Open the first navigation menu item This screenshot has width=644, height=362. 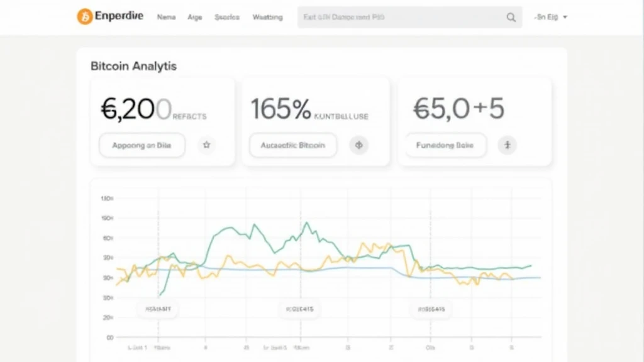click(166, 18)
